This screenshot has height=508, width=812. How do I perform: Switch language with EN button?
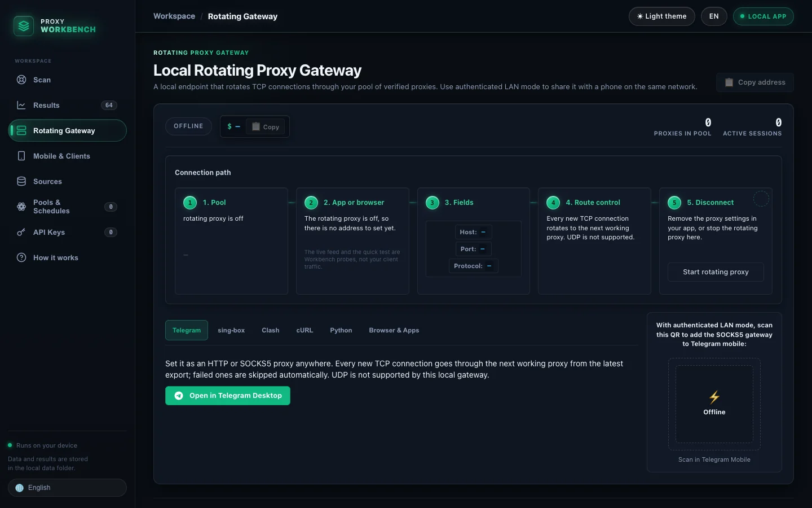pyautogui.click(x=714, y=16)
